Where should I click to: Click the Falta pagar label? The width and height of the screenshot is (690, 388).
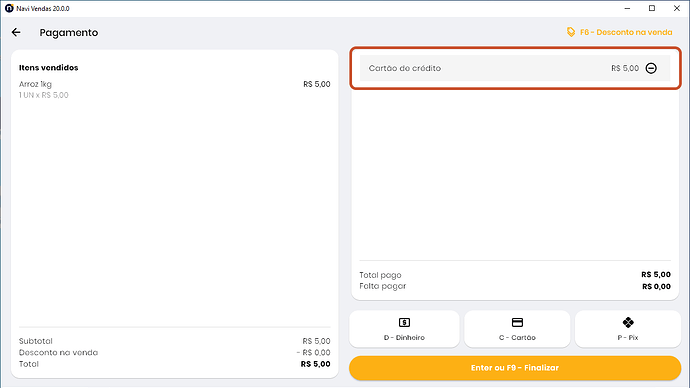point(382,286)
